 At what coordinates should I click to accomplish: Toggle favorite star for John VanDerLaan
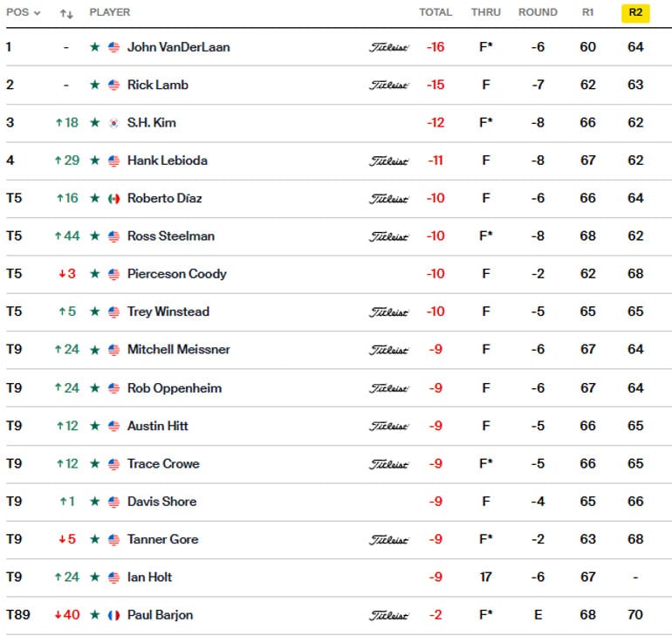(x=95, y=47)
